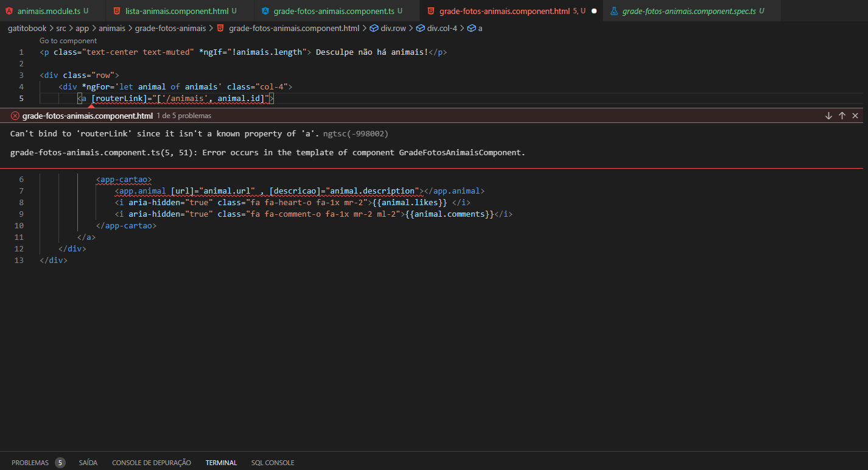
Task: Click app.animal opening tag on line 7
Action: (x=141, y=191)
